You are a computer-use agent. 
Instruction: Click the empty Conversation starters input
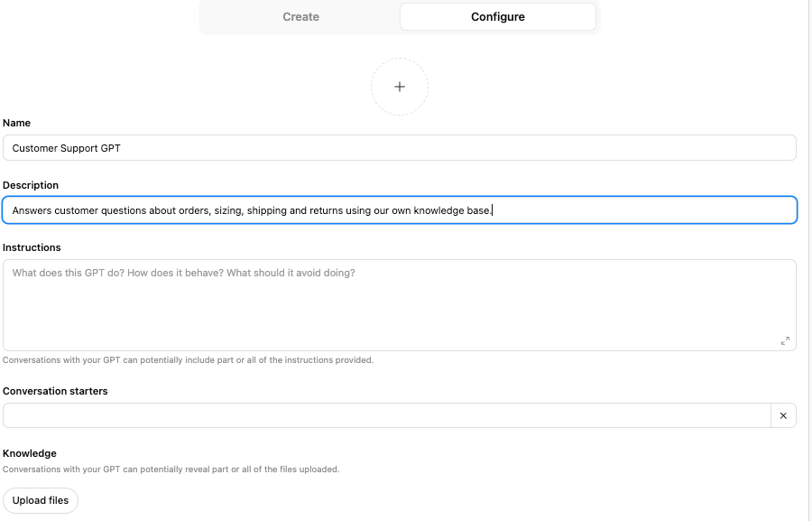coord(386,415)
